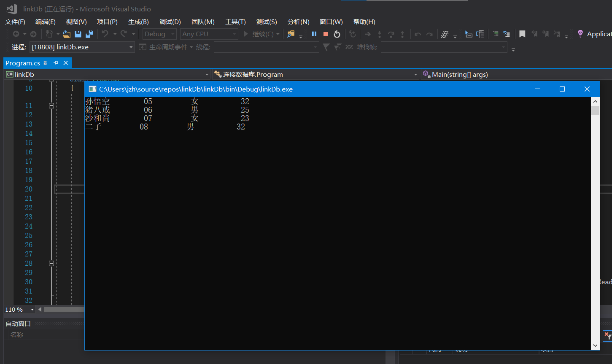This screenshot has height=364, width=612.
Task: Open the process [18808] linkDb.exe dropdown
Action: pos(82,47)
